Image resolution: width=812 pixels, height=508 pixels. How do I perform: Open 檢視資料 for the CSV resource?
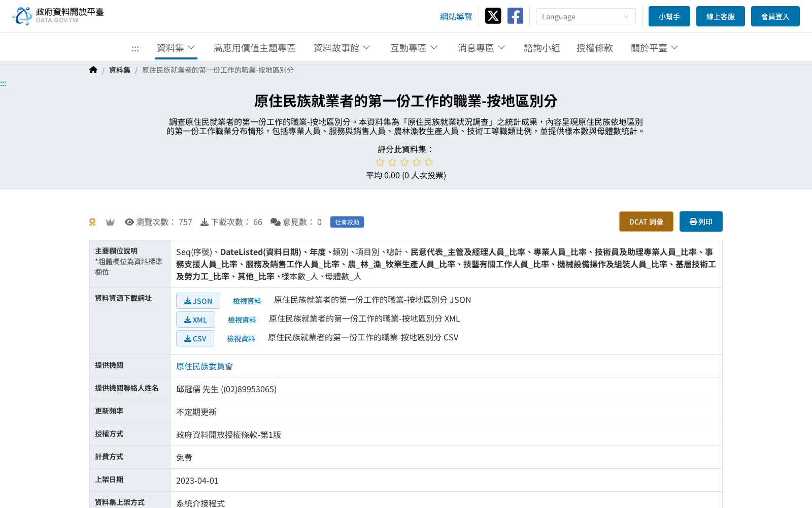pos(241,339)
